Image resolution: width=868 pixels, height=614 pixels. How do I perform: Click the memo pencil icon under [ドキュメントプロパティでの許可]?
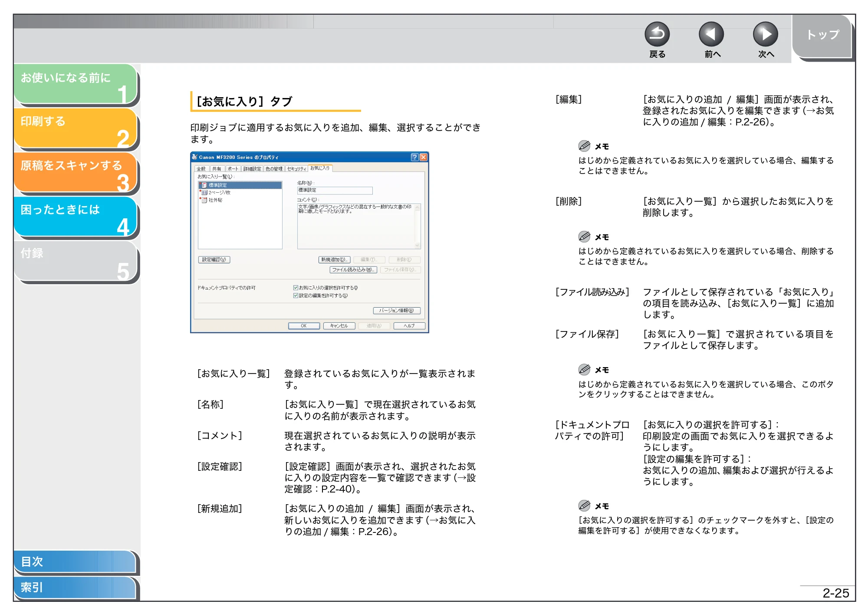coord(584,506)
